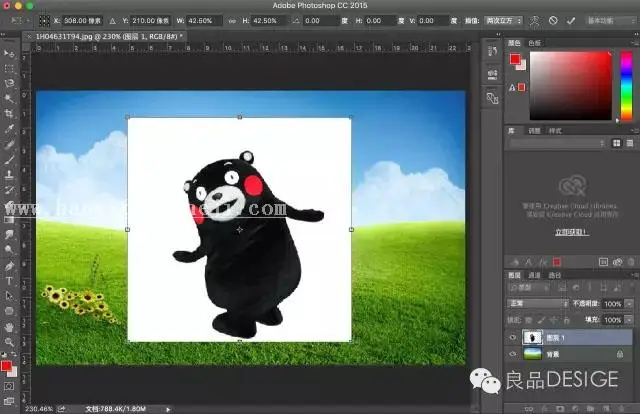Switch to warp mode icon
The width and height of the screenshot is (640, 414).
534,20
